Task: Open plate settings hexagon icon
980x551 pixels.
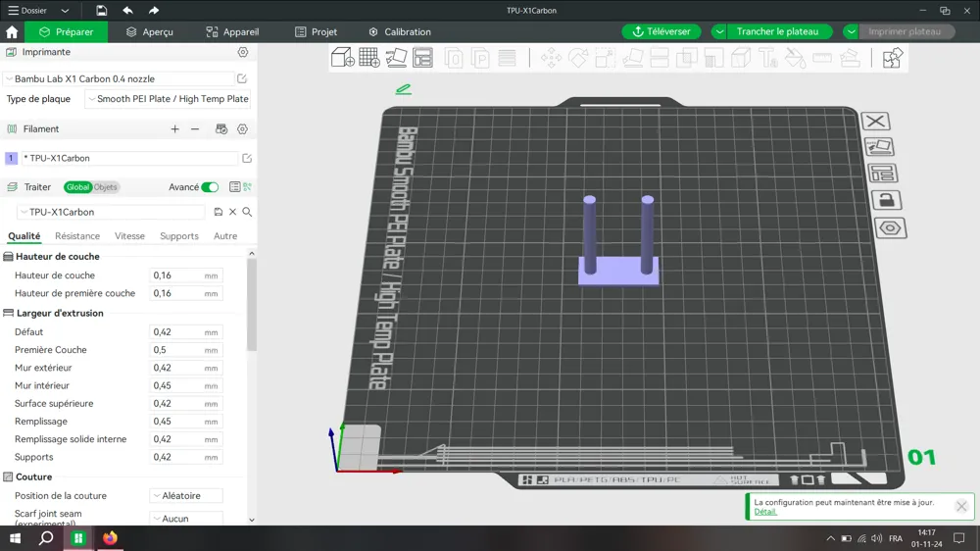Action: (x=889, y=228)
